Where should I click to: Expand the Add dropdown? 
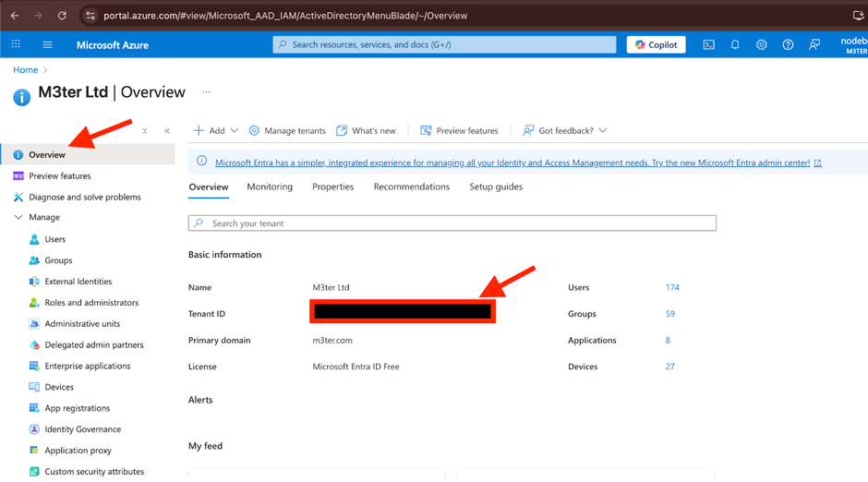[x=216, y=131]
